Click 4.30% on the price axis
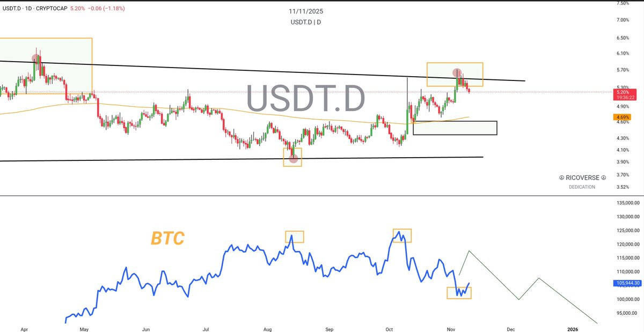Viewport: 644px width, 332px height. tap(623, 138)
